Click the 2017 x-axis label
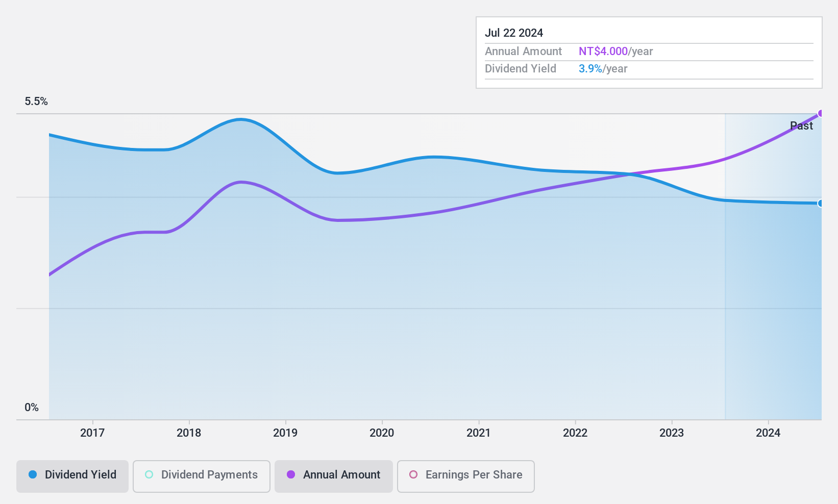The width and height of the screenshot is (838, 504). 92,433
